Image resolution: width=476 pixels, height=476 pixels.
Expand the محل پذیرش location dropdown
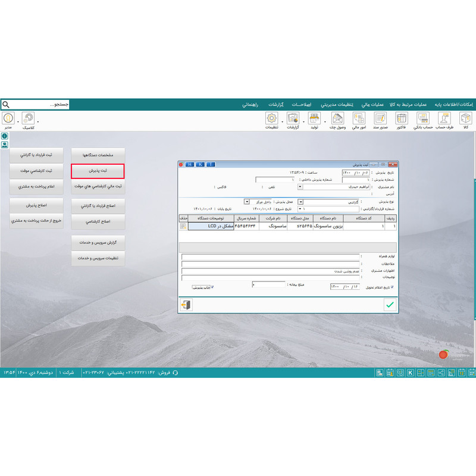pyautogui.click(x=247, y=202)
